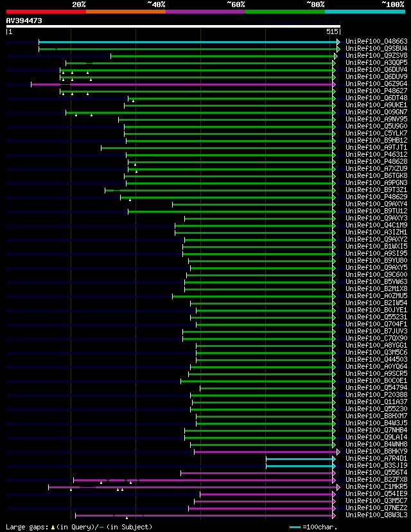This screenshot has height=532, width=411.
Task: Click the UniRef100_Q5U9G0 label
Action: [376, 126]
